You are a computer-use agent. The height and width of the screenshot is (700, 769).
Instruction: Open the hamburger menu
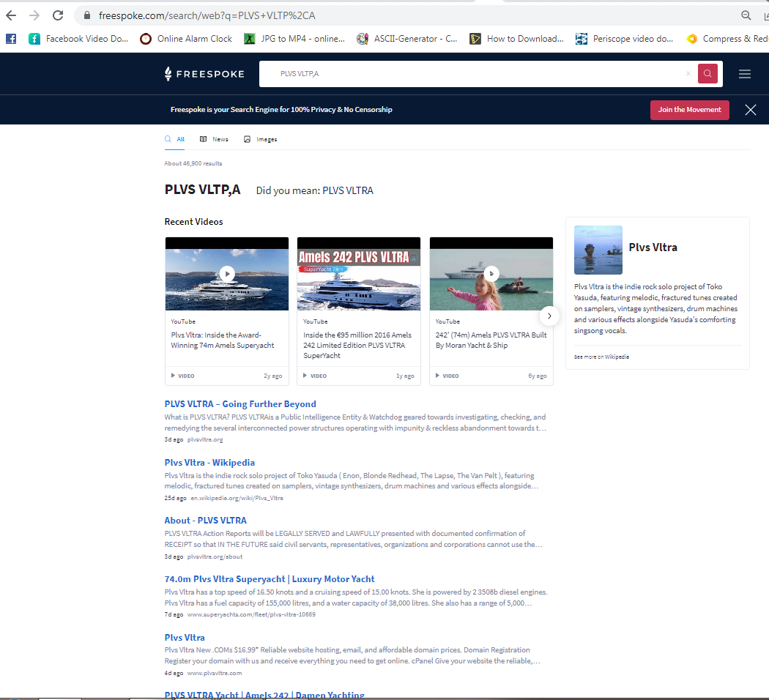[x=745, y=74]
